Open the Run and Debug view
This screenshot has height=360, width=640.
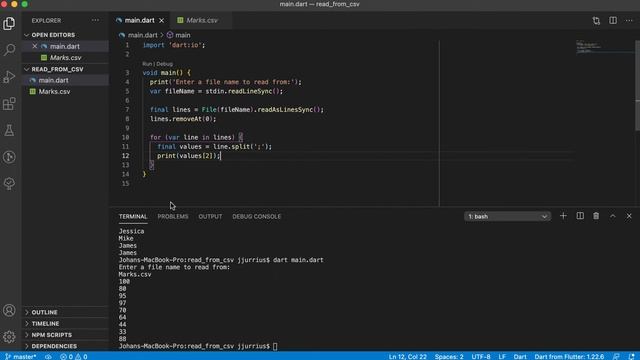coord(9,77)
